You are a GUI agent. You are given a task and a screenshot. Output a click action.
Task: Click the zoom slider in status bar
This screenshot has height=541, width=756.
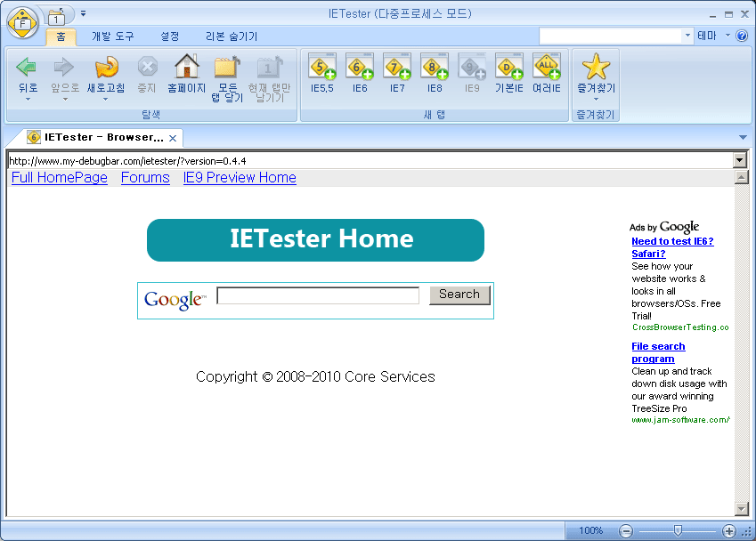point(678,531)
